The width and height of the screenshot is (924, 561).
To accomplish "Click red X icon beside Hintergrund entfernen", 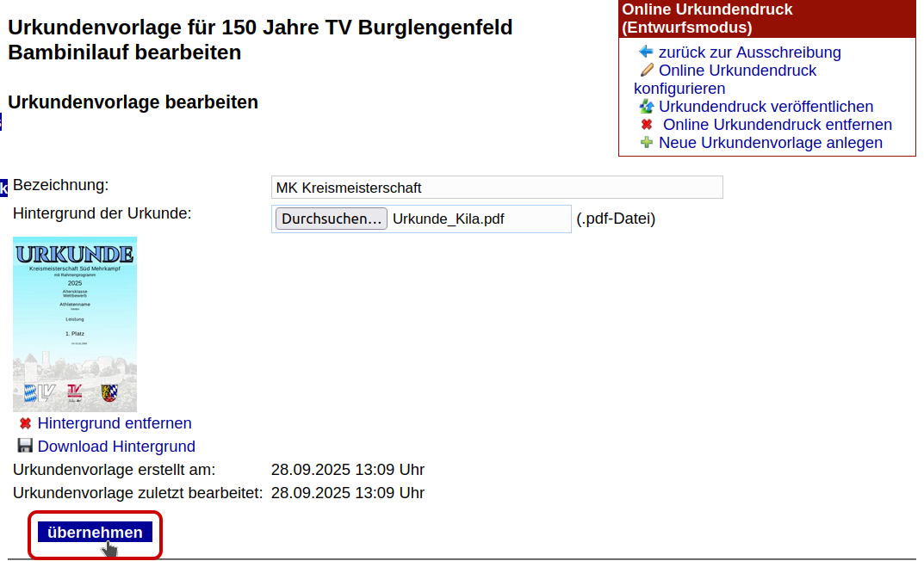I will [25, 423].
